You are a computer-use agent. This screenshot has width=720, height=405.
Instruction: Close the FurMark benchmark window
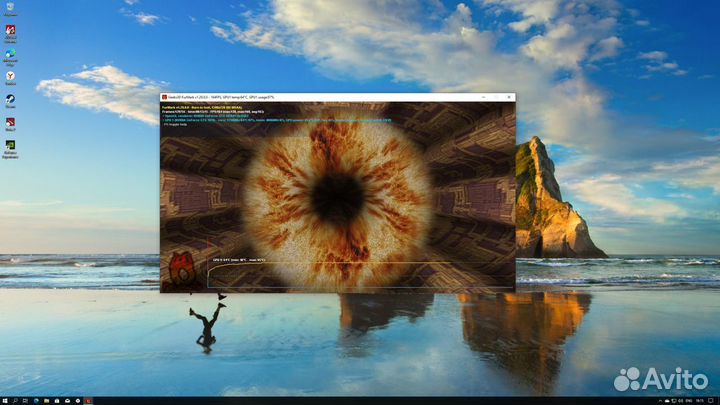(x=510, y=96)
